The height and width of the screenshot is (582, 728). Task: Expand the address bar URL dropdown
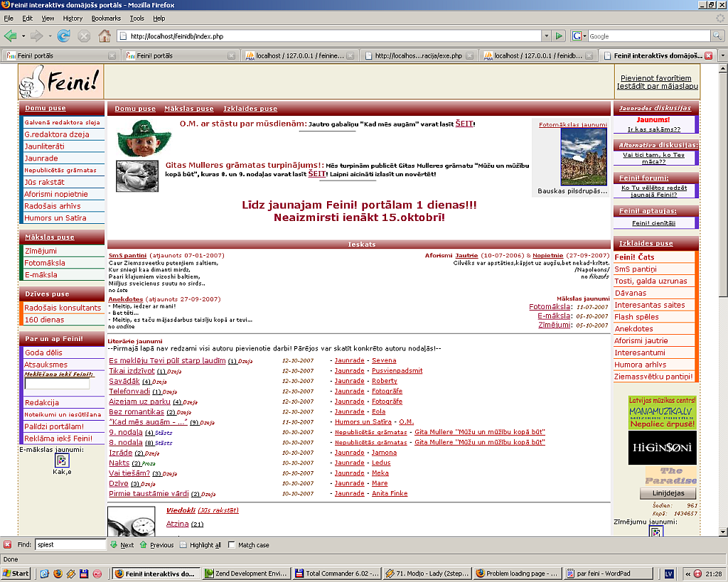tap(547, 36)
